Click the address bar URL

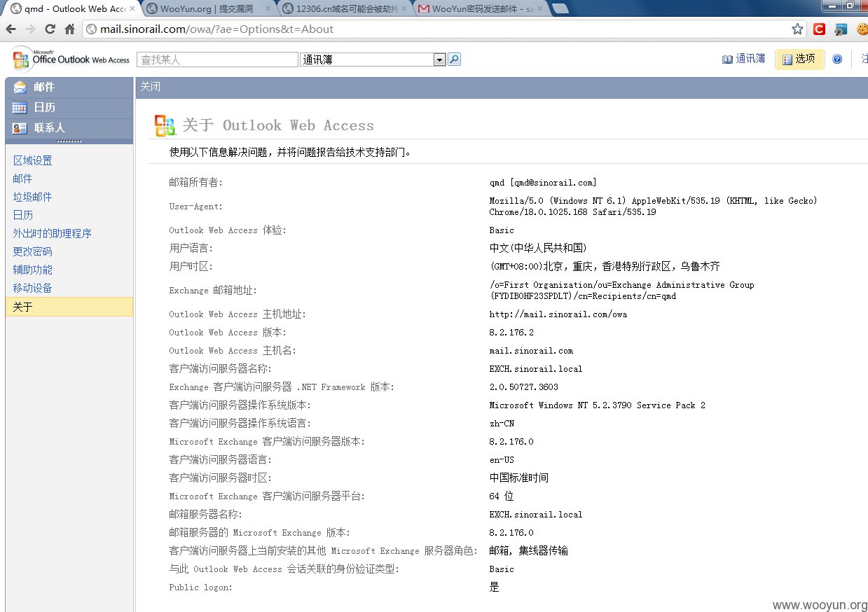[x=216, y=29]
